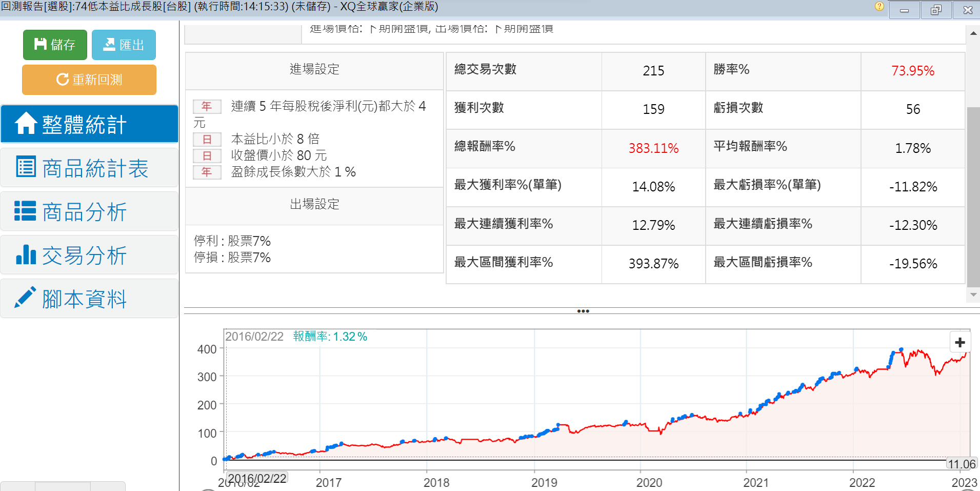The image size is (980, 491).
Task: Click the green 儲存 save button
Action: pos(55,45)
